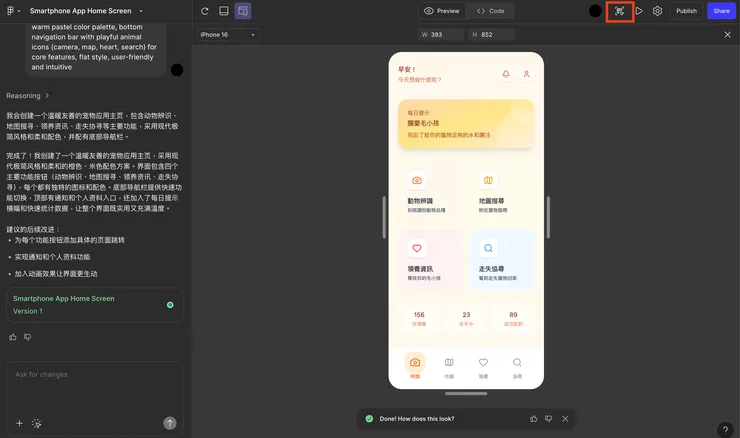The image size is (740, 438).
Task: Expand the Reasoning section
Action: click(27, 96)
